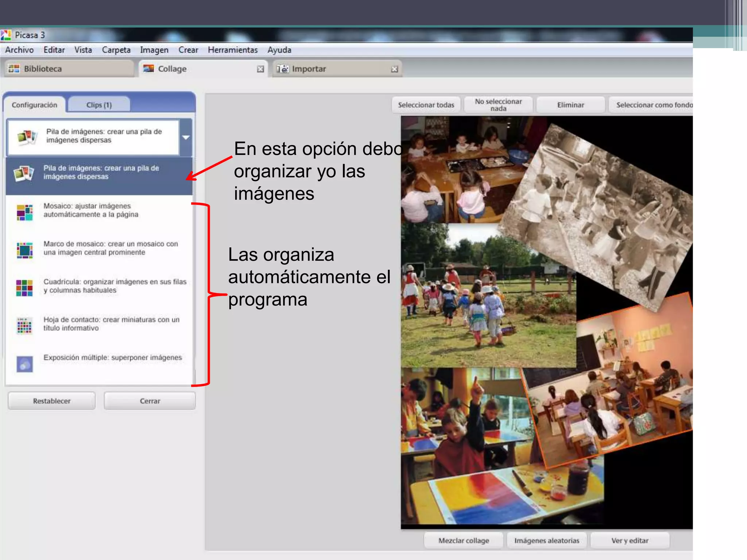Choose Hoja de contacto option text

click(x=112, y=324)
